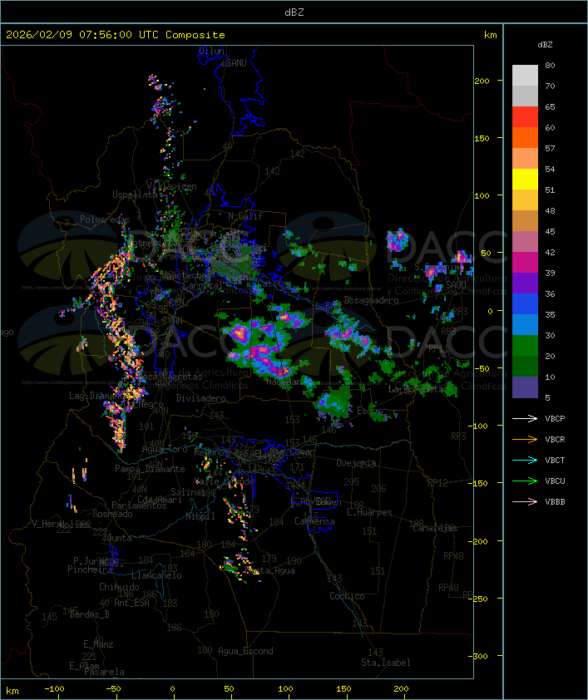Pick the slate violet 5-10 dBZ swatch
Screen dimensions: 588x700
click(x=525, y=387)
